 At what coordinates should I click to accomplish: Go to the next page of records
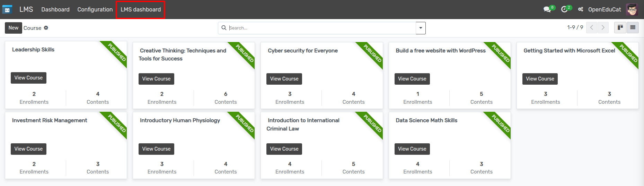point(603,28)
